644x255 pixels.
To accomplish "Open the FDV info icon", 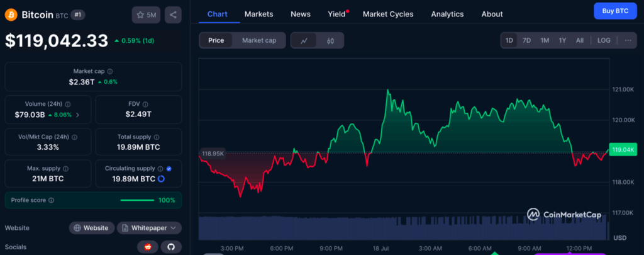I will click(145, 104).
